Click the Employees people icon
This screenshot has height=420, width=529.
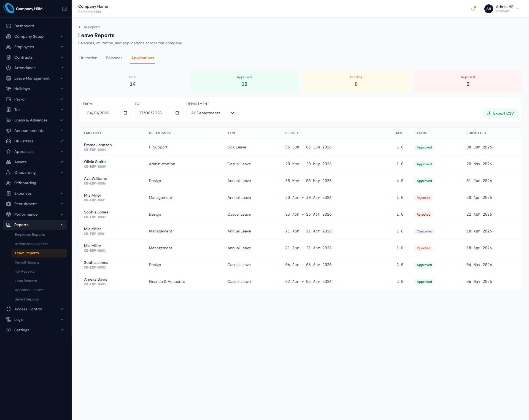coord(9,47)
